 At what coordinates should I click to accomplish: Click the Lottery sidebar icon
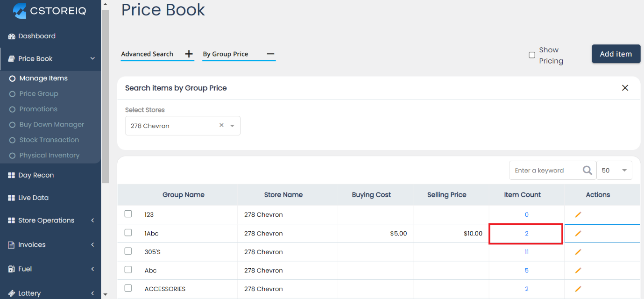pyautogui.click(x=12, y=293)
